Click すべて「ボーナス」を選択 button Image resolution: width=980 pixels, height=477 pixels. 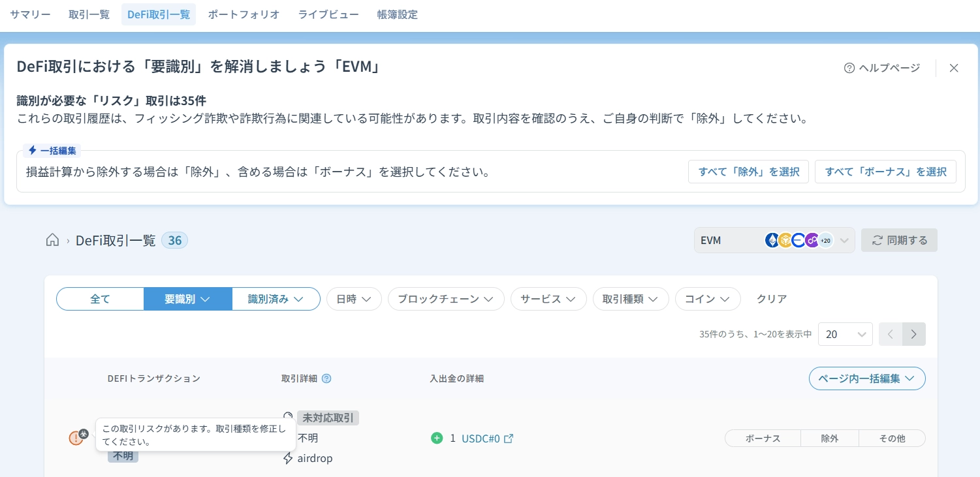click(885, 172)
